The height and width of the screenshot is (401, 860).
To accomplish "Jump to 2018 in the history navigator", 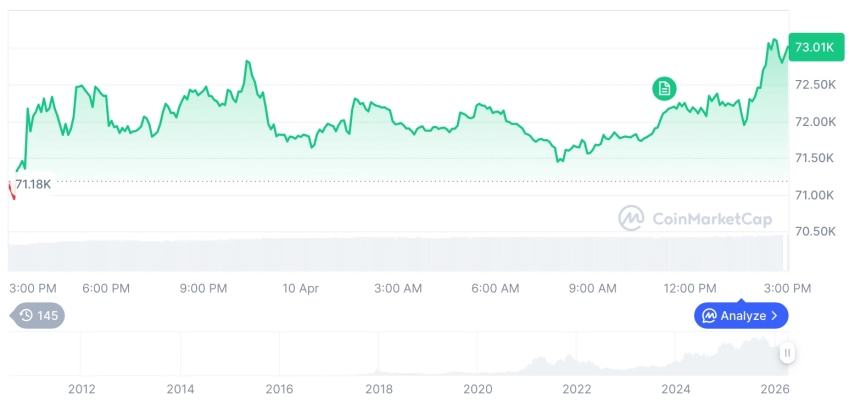I will click(x=378, y=389).
